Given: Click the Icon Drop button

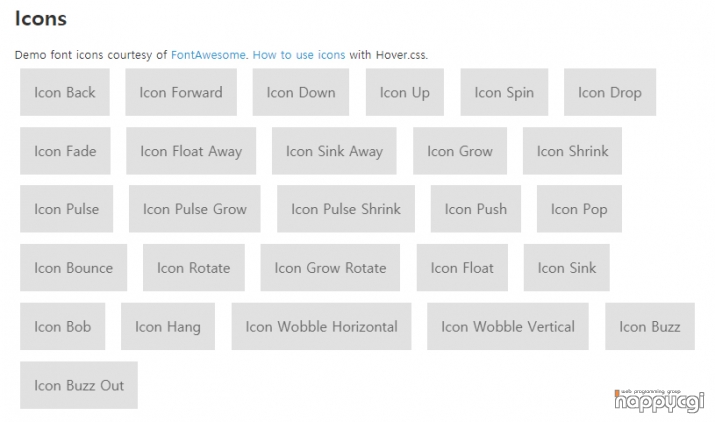Looking at the screenshot, I should 610,92.
